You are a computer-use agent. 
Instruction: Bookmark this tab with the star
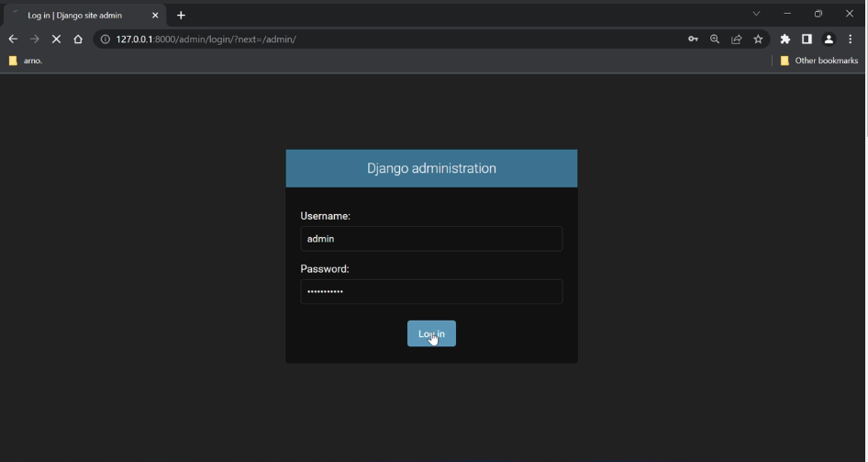point(758,39)
